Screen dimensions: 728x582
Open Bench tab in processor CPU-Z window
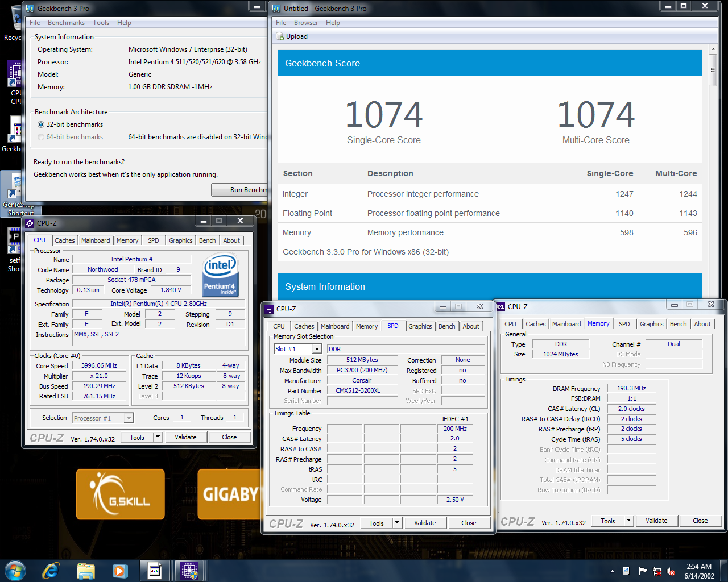pyautogui.click(x=207, y=240)
